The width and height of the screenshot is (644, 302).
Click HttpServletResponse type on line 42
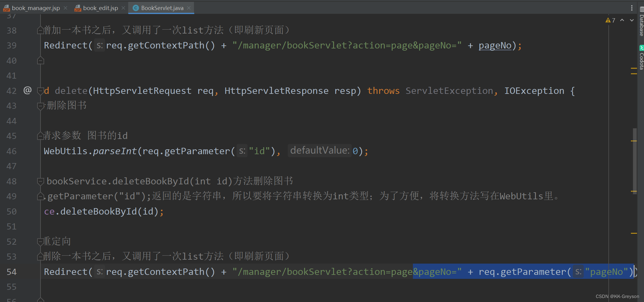[276, 91]
